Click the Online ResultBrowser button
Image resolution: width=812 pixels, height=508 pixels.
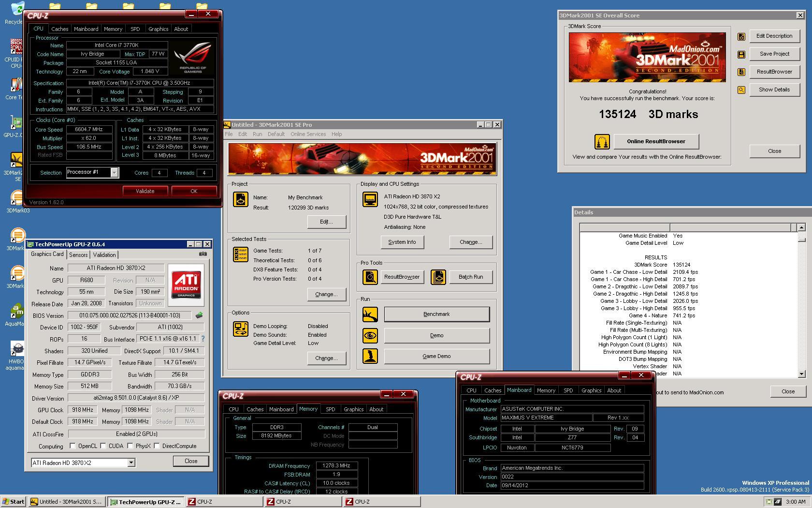(x=656, y=142)
